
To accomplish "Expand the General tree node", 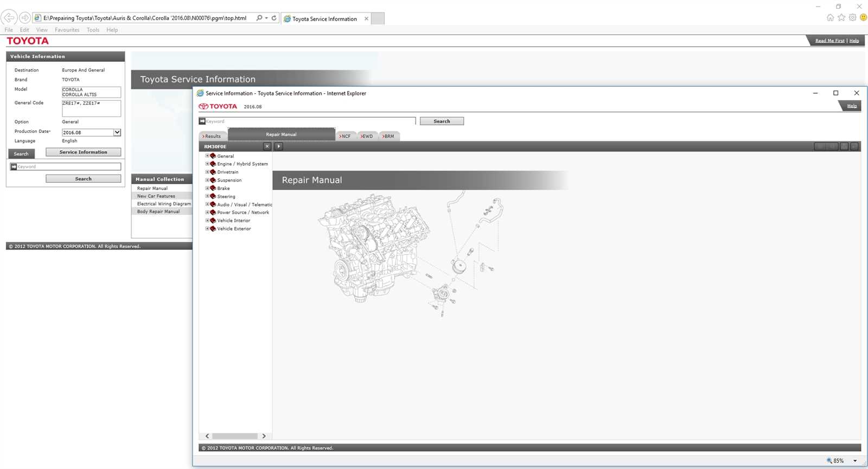I will (207, 156).
